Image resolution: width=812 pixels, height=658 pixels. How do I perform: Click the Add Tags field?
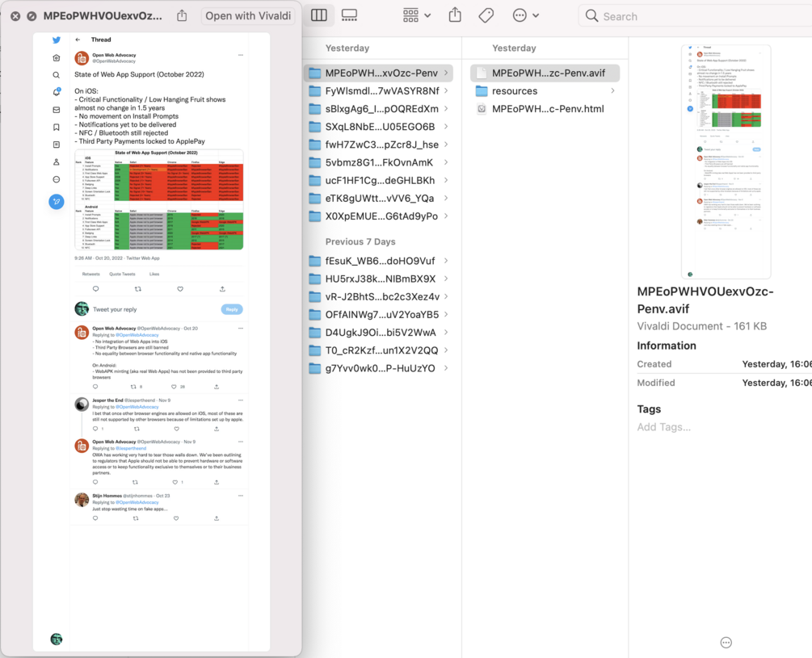coord(664,427)
